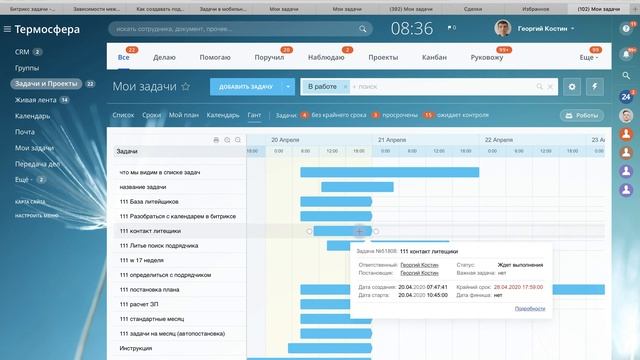Open the hamburger menu next to Термосфера
This screenshot has height=360, width=640.
coord(7,29)
